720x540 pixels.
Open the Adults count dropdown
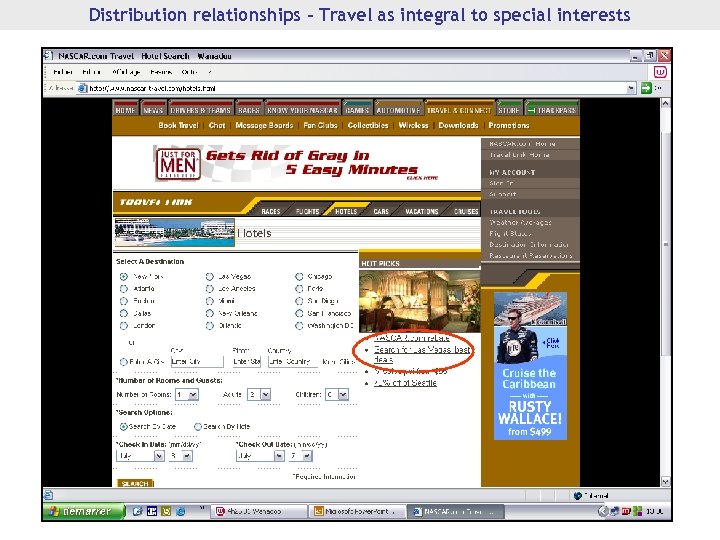(265, 394)
